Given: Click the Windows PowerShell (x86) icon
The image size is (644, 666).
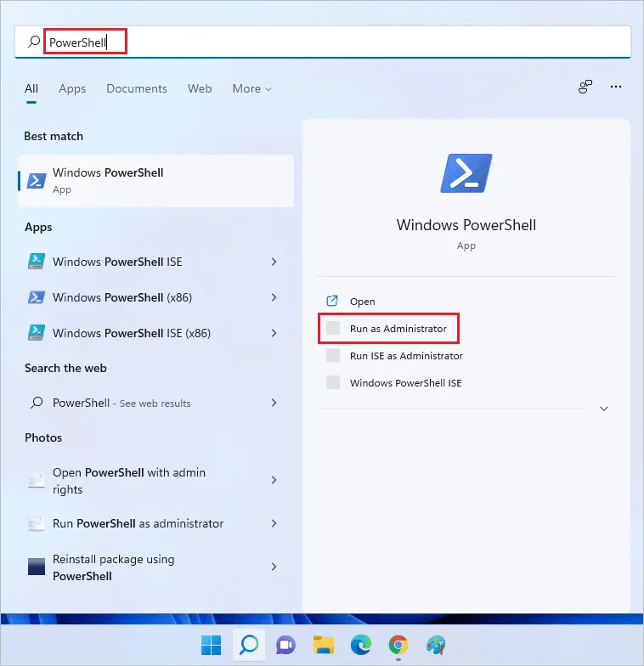Looking at the screenshot, I should point(37,297).
